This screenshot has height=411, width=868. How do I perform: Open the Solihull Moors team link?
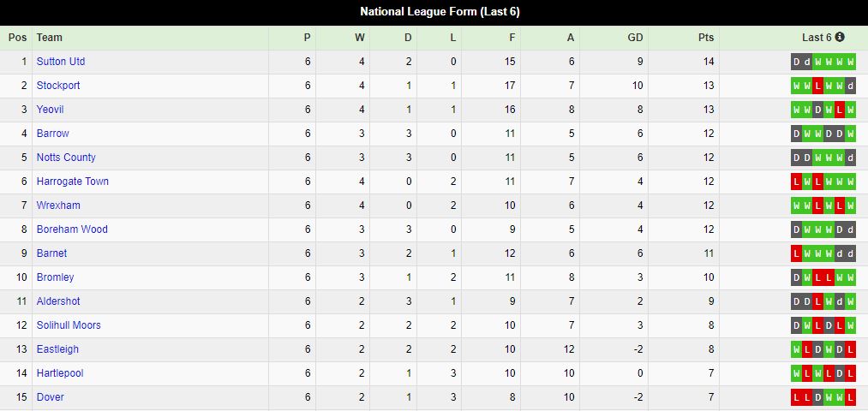tap(69, 325)
